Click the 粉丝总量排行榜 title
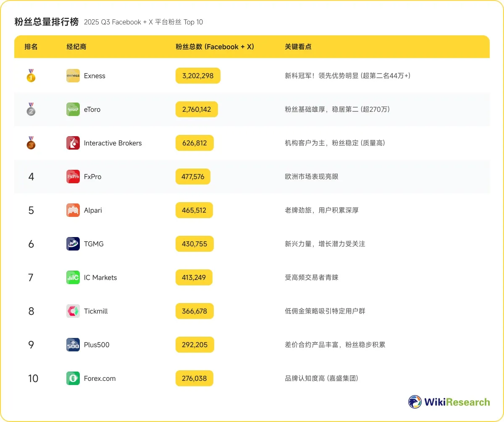Viewport: 504px width, 422px height. point(46,22)
